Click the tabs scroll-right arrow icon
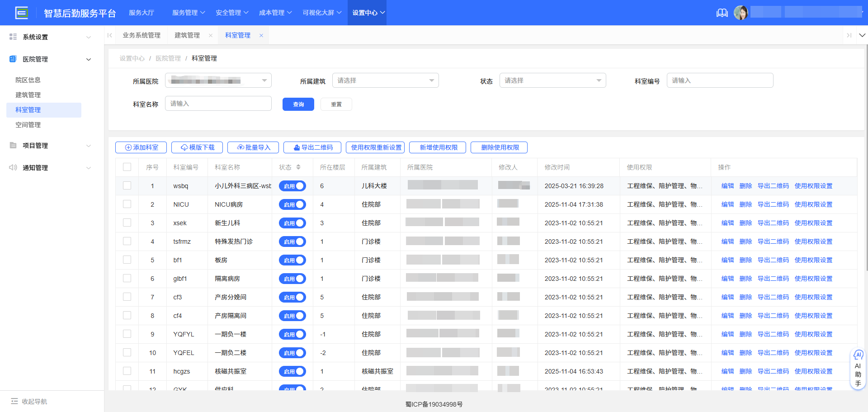The width and height of the screenshot is (868, 412). (x=849, y=35)
